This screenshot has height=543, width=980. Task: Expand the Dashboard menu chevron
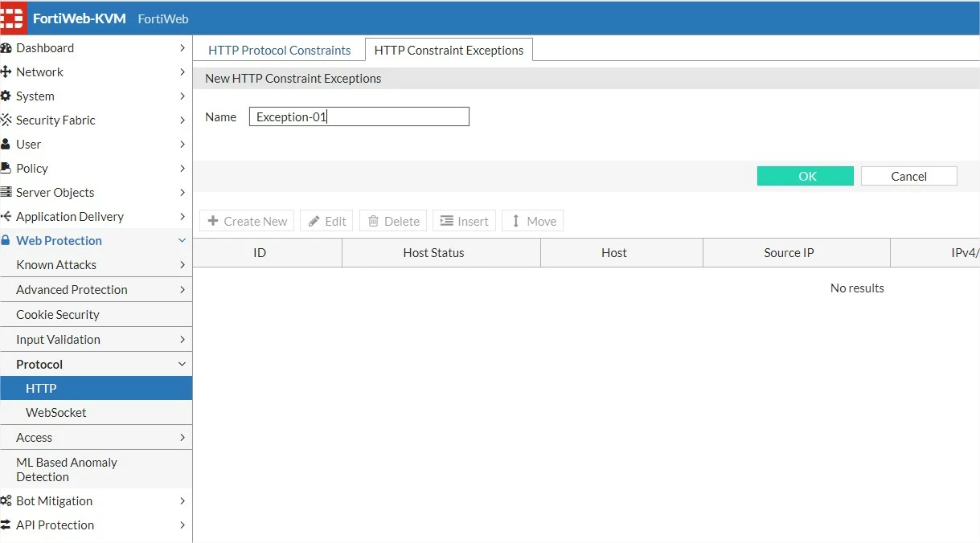click(182, 48)
